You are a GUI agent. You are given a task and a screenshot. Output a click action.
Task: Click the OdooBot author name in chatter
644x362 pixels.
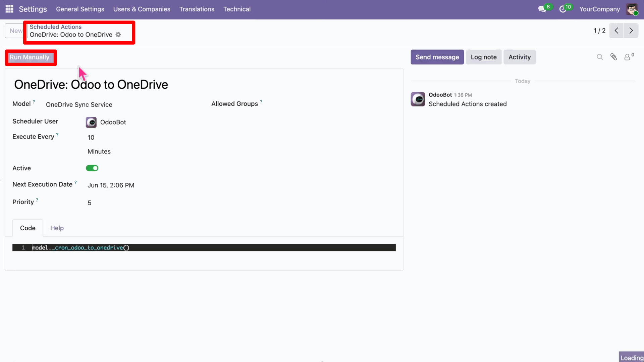[440, 95]
